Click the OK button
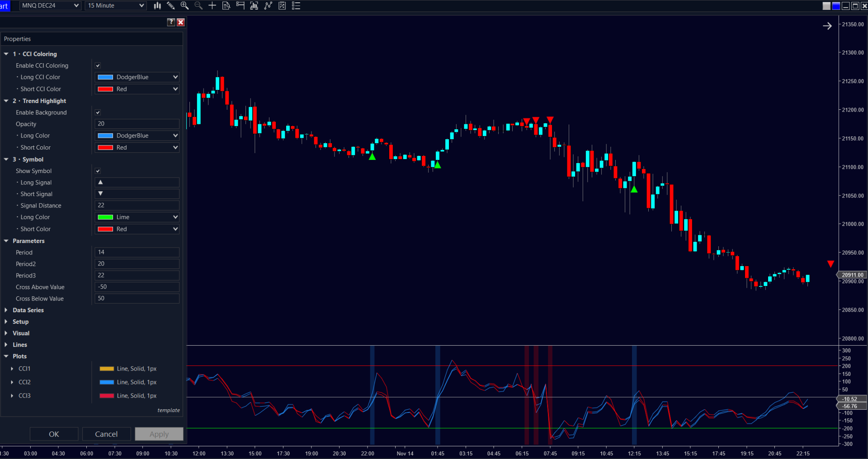Viewport: 868px width, 459px height. 54,434
